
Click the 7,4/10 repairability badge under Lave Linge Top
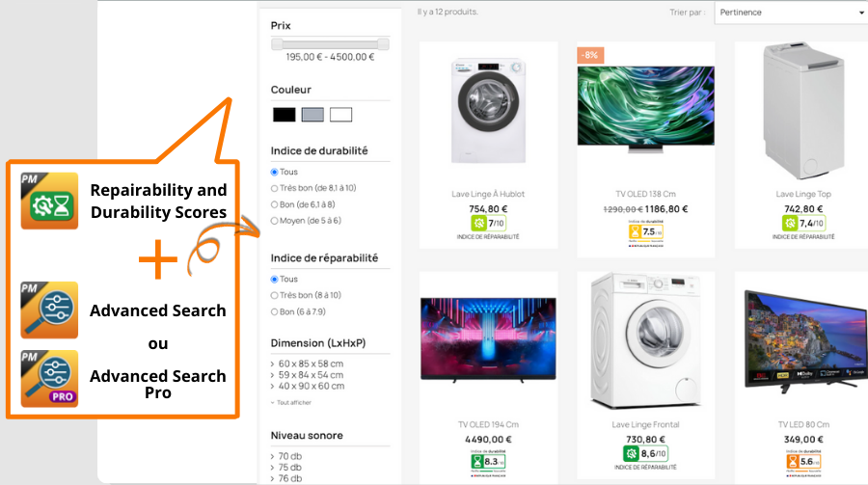803,223
